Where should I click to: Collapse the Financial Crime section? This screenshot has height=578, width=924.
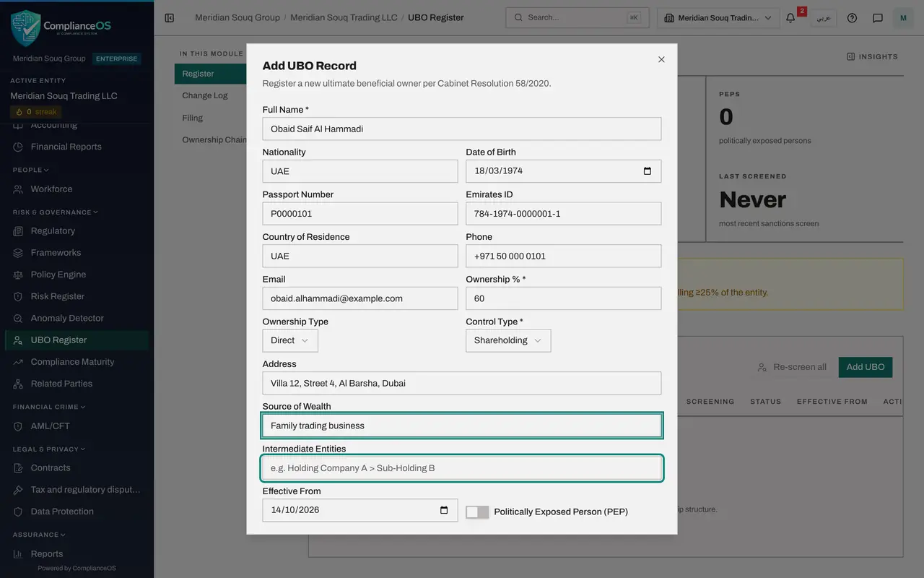[x=49, y=407]
